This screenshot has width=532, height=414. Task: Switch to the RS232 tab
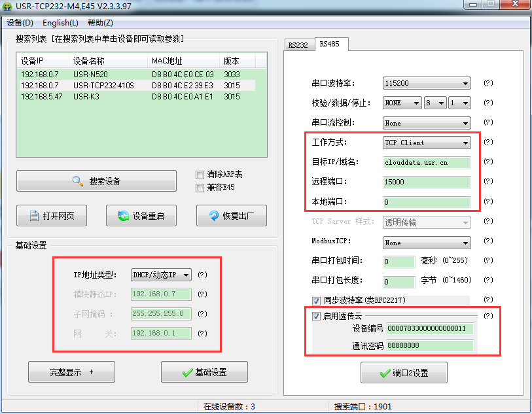point(298,45)
